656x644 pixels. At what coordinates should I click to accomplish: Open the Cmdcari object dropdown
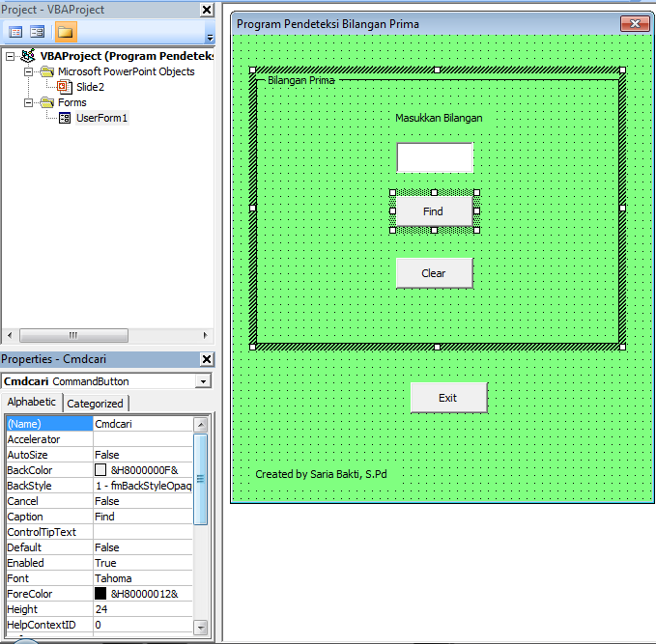tap(203, 381)
